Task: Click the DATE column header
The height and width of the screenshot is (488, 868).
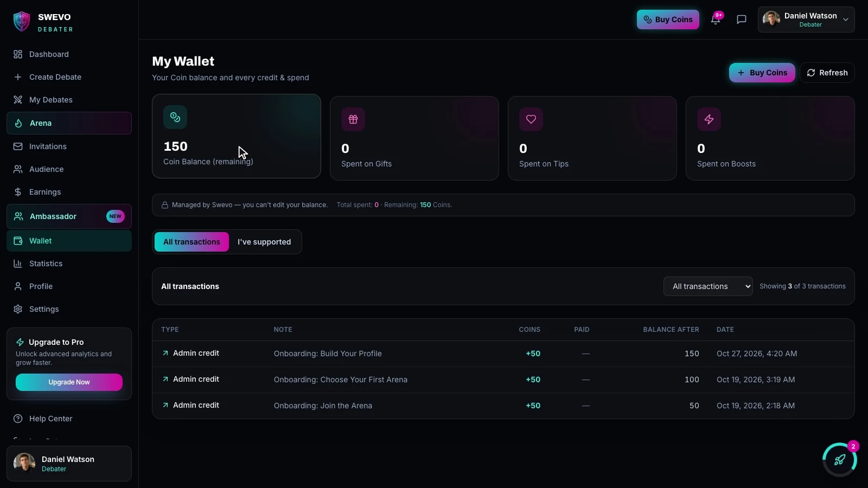Action: pos(725,330)
